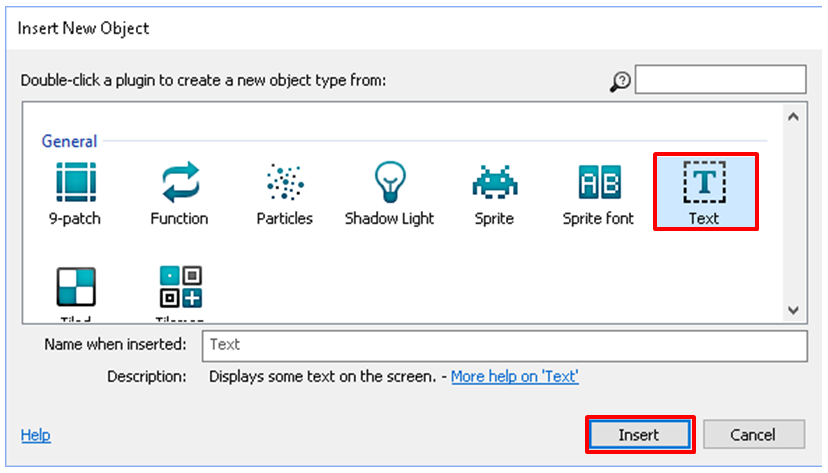Viewport: 828px width, 473px height.
Task: Select the highlighted Text plugin icon
Action: pos(704,183)
